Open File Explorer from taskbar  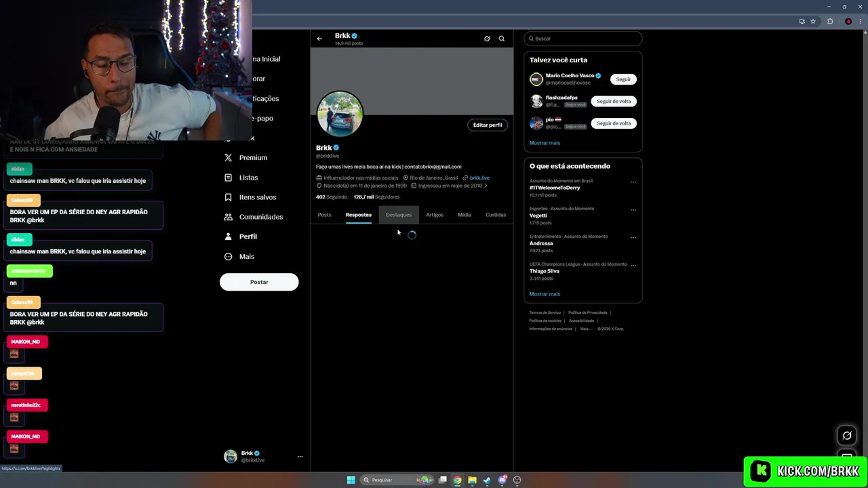(x=472, y=480)
